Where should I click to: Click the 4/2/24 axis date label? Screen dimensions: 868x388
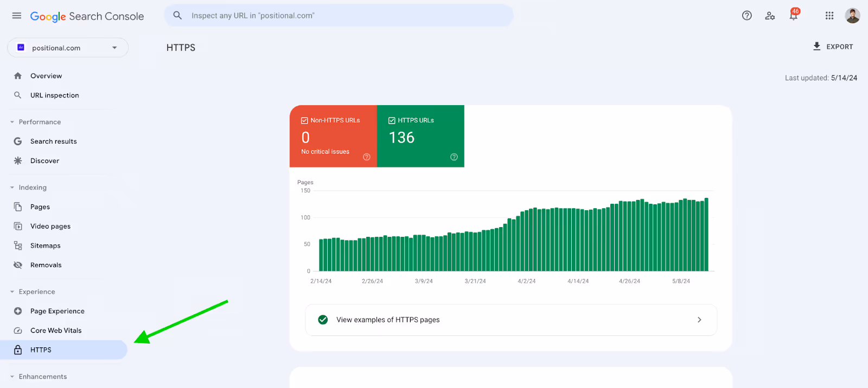pos(526,281)
